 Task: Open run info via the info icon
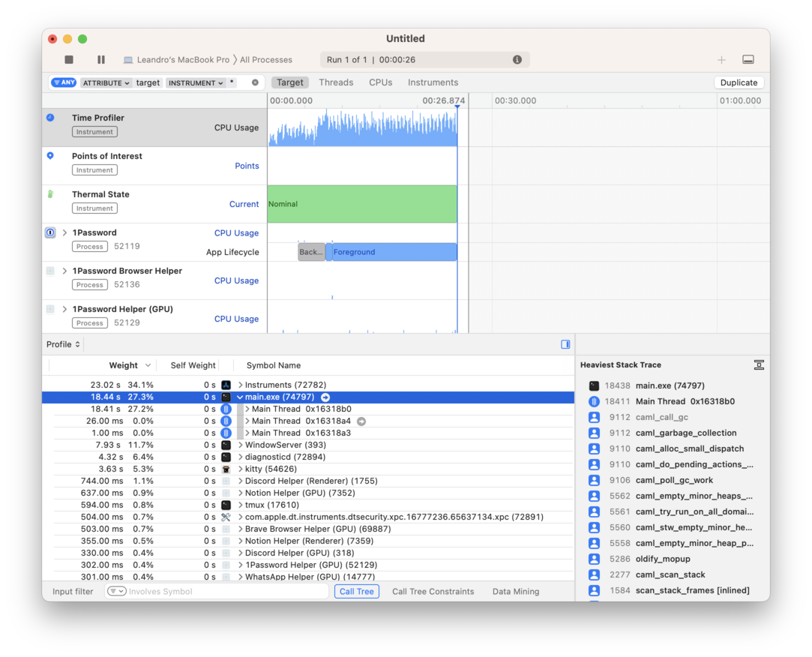tap(517, 59)
